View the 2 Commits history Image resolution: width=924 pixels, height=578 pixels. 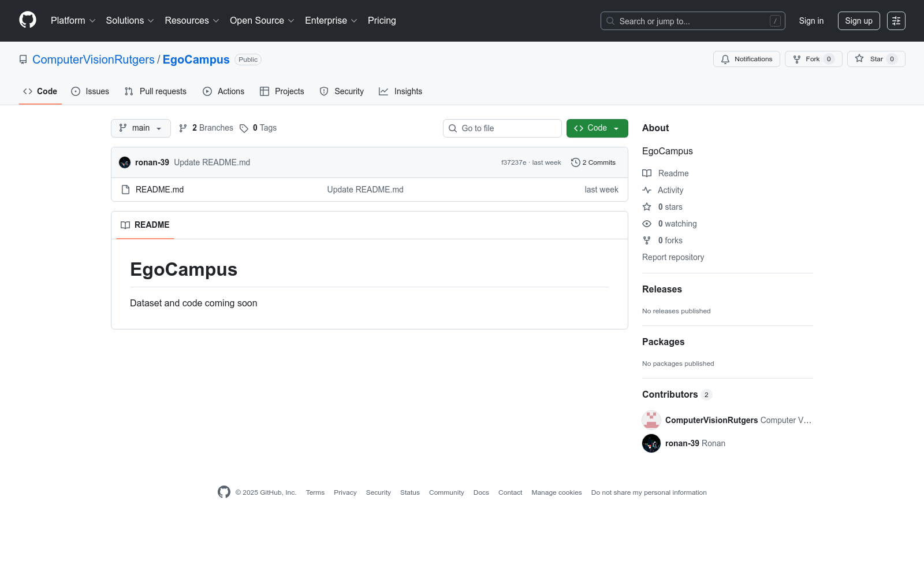pyautogui.click(x=593, y=162)
